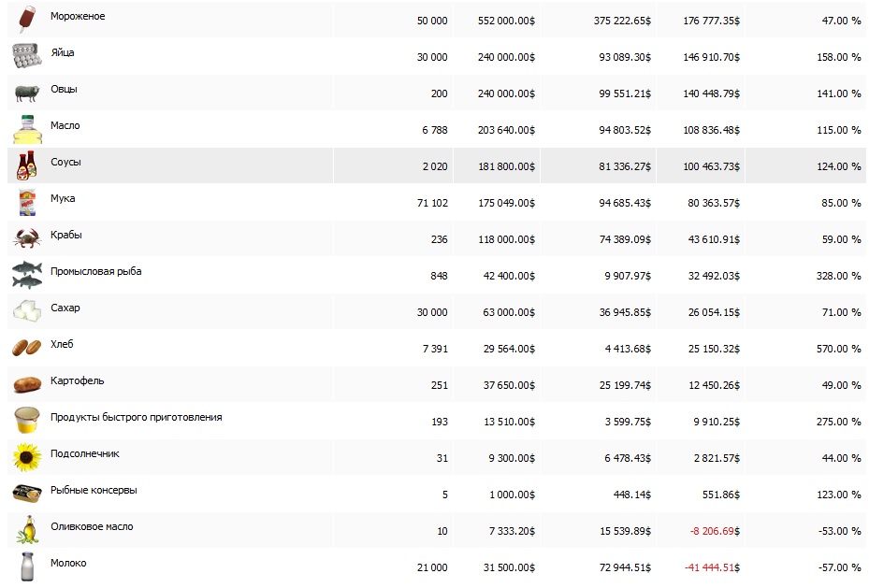Click the crab icon
Viewport: 869px width, 588px height.
point(27,238)
